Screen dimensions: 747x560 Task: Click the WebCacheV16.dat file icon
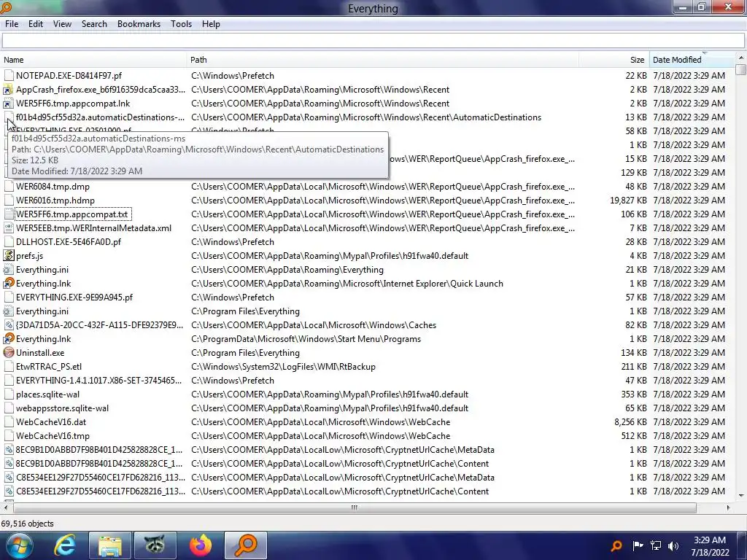(9, 422)
